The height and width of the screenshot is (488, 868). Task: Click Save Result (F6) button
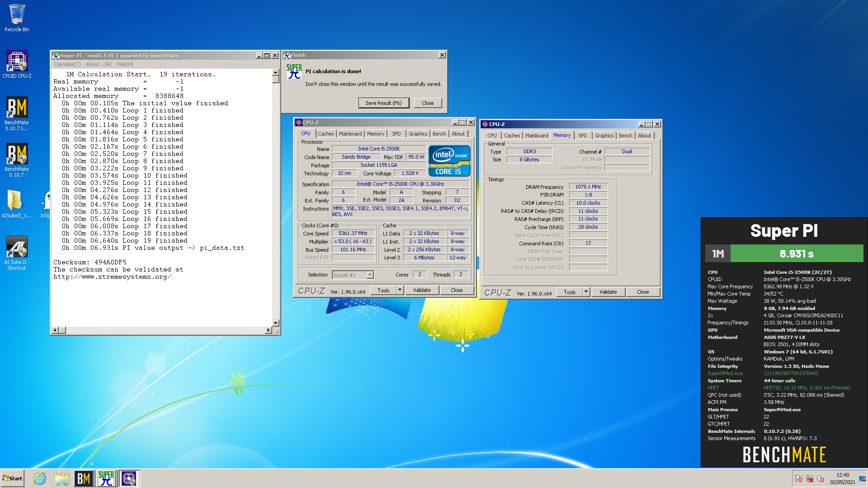tap(383, 103)
